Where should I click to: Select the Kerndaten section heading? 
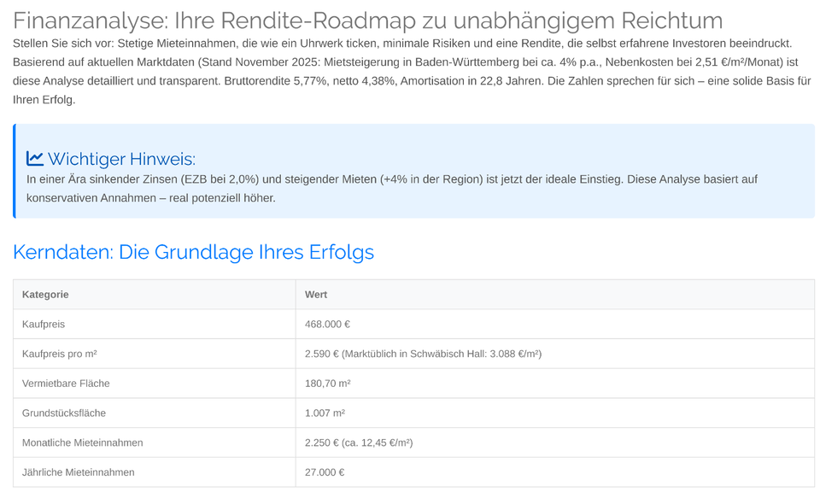(x=193, y=252)
